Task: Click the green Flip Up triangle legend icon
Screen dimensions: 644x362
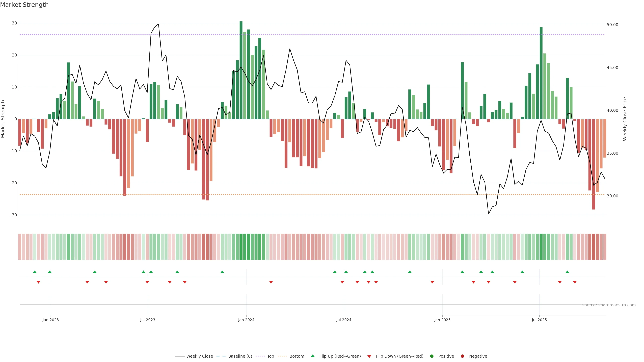Action: click(x=312, y=356)
